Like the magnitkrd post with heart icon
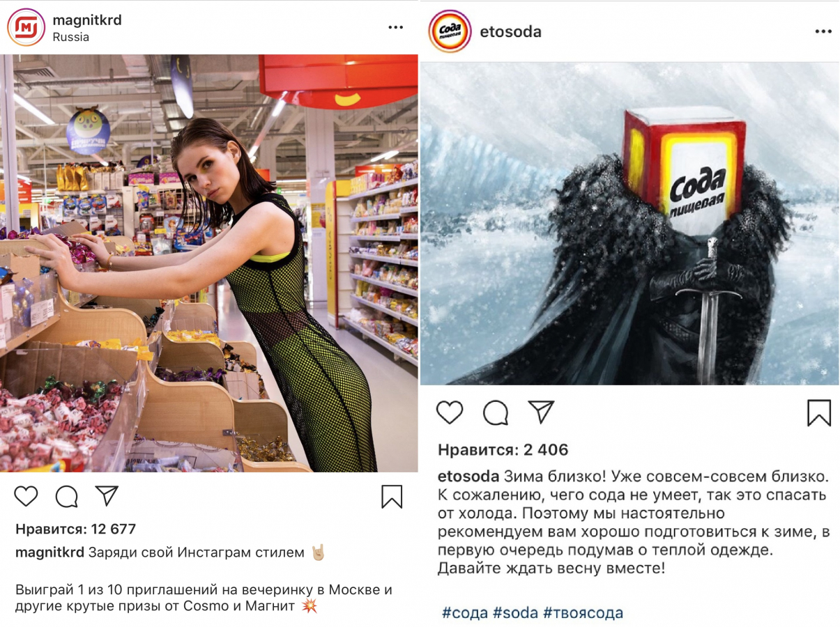840x627 pixels. tap(26, 496)
